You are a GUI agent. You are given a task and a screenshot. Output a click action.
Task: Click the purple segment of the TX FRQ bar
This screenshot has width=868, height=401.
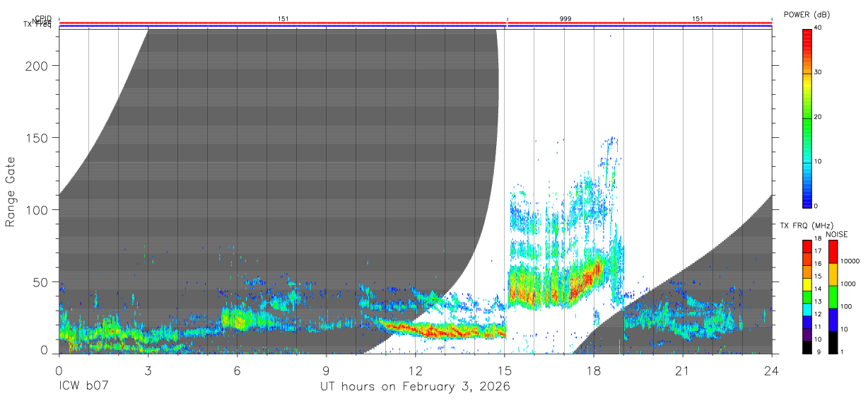[x=807, y=335]
